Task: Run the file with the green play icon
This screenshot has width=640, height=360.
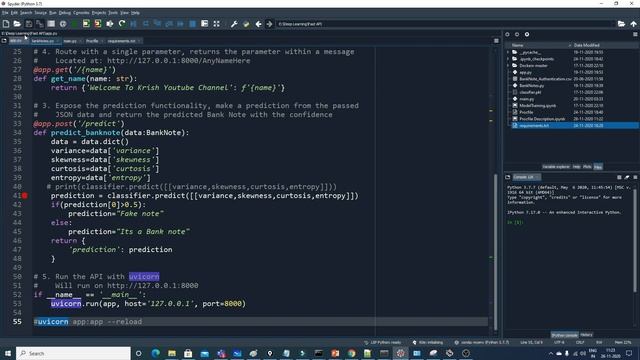Action: point(74,24)
